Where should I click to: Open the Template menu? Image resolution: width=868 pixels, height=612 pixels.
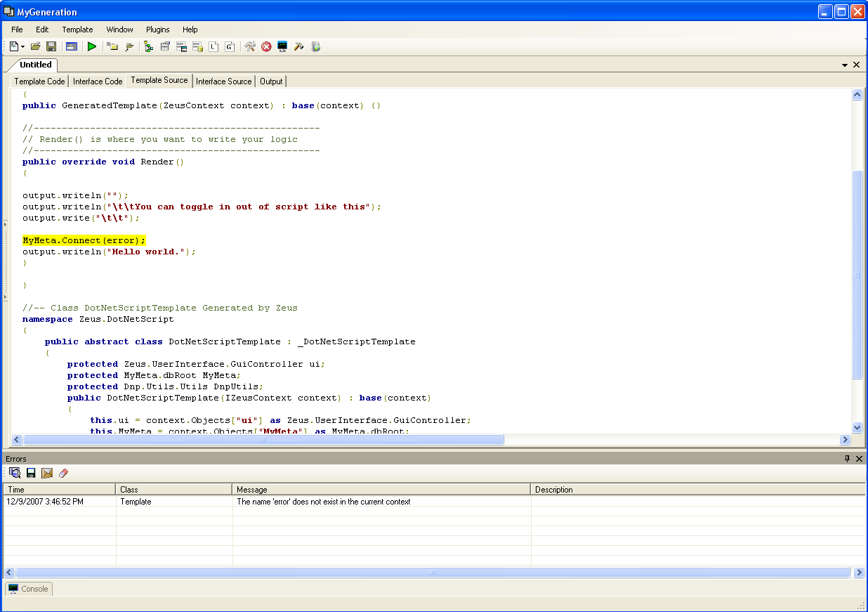[77, 30]
